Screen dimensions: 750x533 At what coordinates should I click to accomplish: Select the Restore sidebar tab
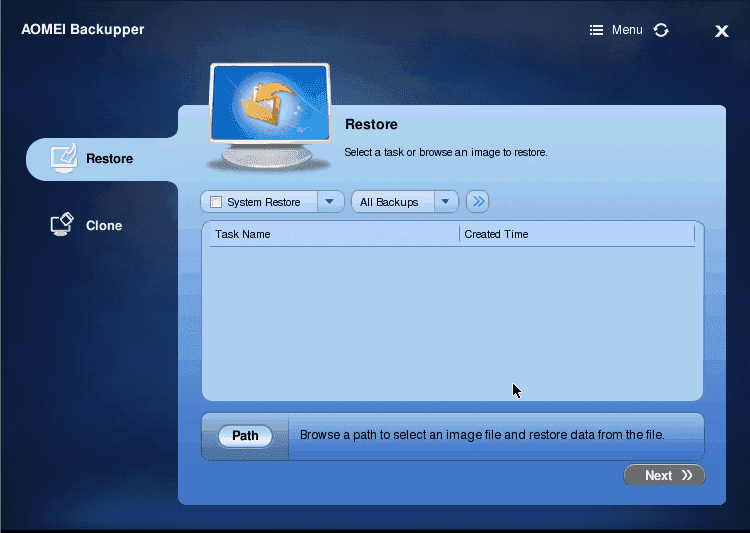[x=102, y=159]
